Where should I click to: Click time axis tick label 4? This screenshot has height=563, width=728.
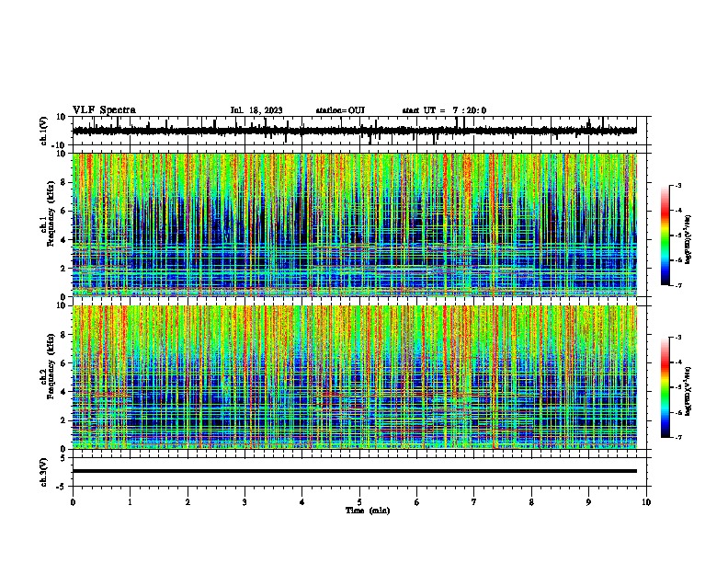tap(302, 502)
